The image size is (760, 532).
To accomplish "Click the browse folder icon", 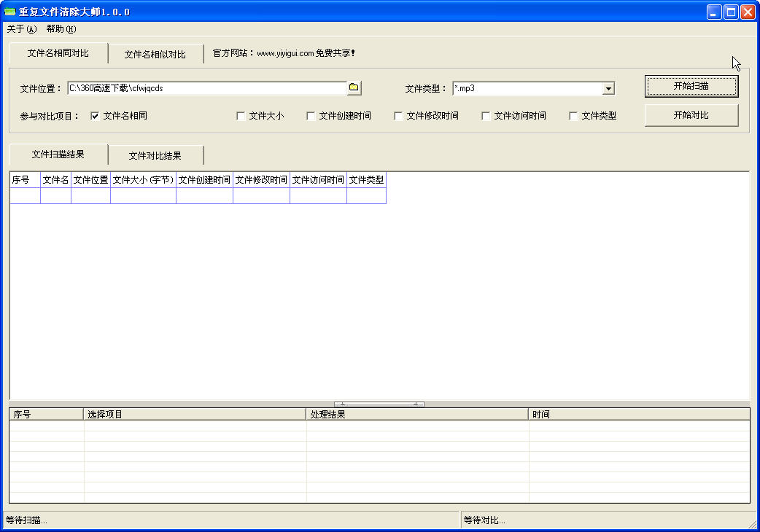I will point(354,88).
